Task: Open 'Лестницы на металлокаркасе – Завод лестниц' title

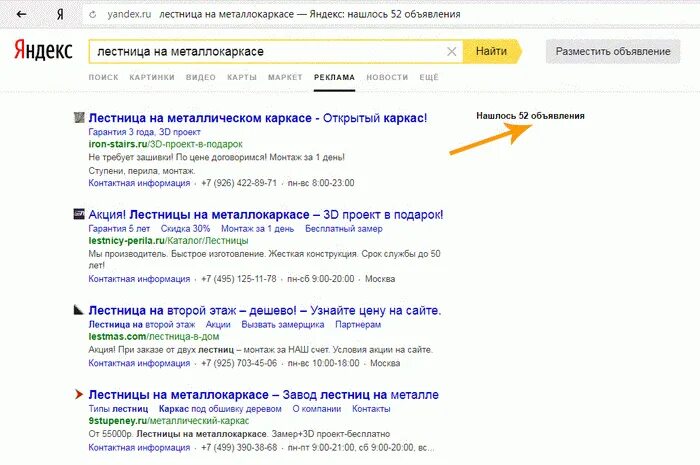Action: pos(263,395)
